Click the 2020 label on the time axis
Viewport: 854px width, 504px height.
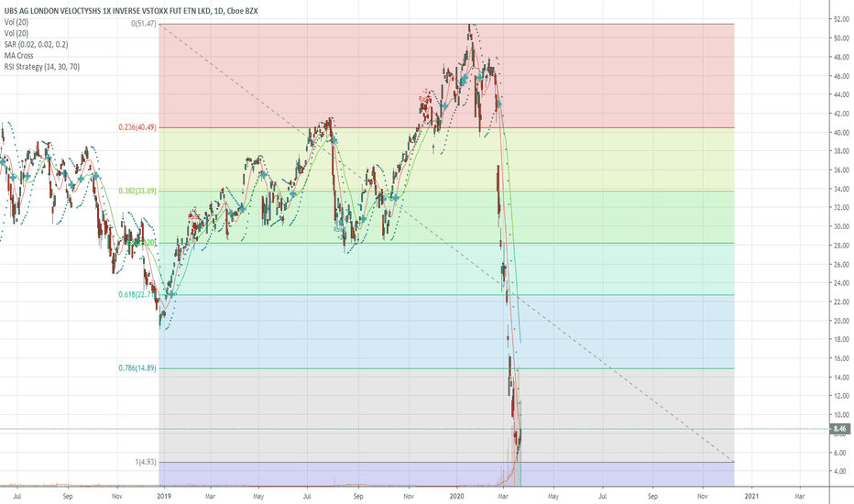tap(456, 497)
